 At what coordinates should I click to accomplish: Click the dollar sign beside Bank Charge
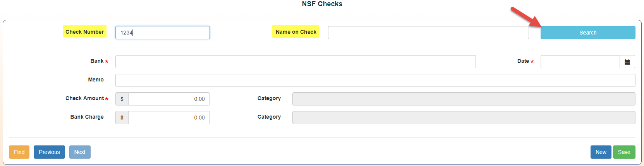pos(122,118)
